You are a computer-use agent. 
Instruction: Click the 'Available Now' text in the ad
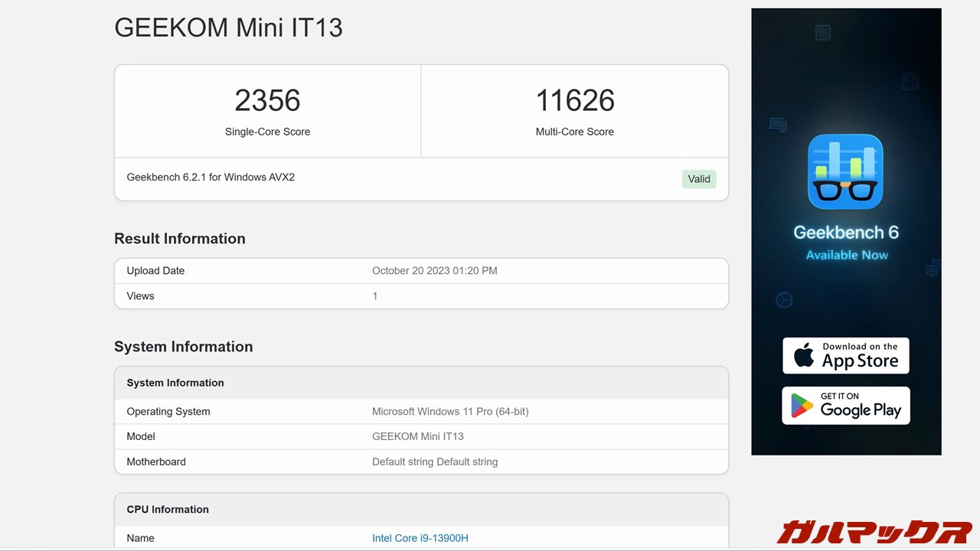pyautogui.click(x=846, y=255)
